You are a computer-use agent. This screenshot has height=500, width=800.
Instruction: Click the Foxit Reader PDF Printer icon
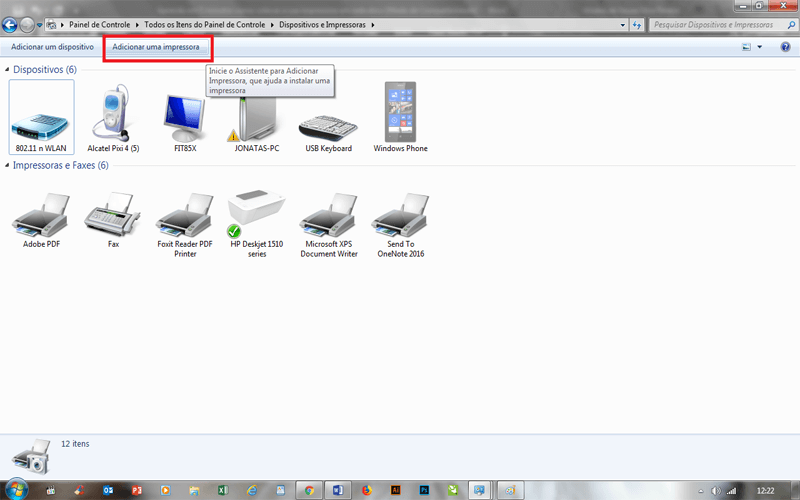[185, 215]
